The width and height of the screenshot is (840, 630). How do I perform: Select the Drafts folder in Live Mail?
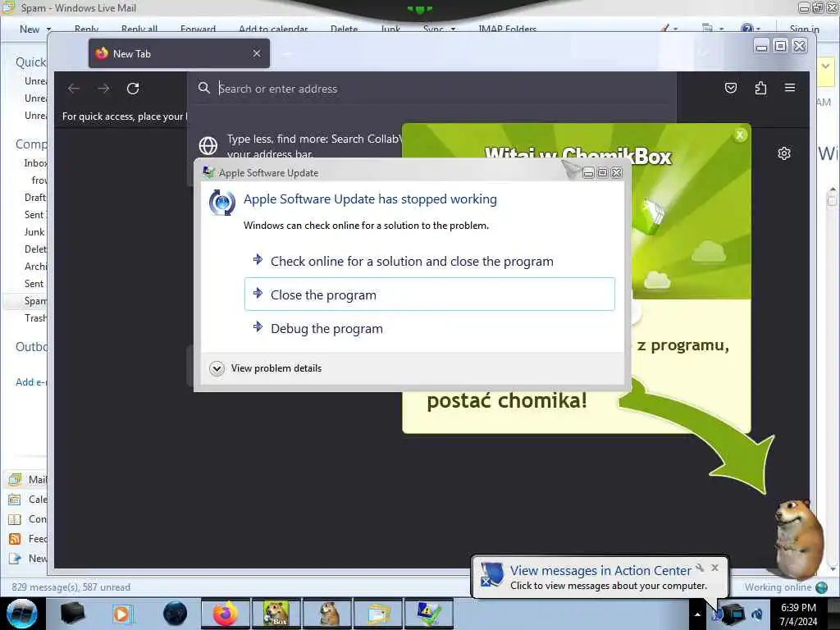(x=34, y=197)
